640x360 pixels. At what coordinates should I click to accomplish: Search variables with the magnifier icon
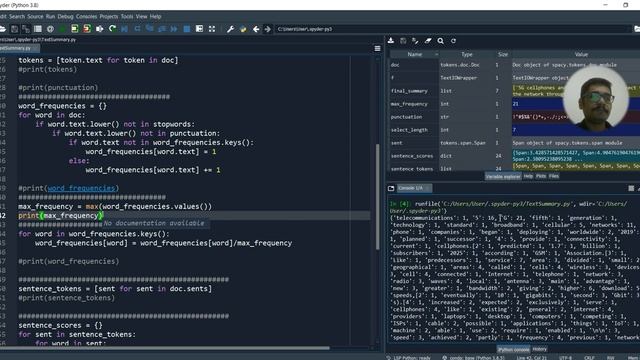(x=440, y=41)
